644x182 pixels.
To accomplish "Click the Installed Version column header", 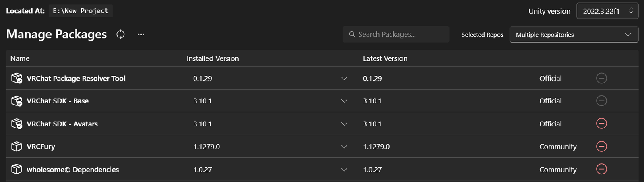I will click(213, 58).
